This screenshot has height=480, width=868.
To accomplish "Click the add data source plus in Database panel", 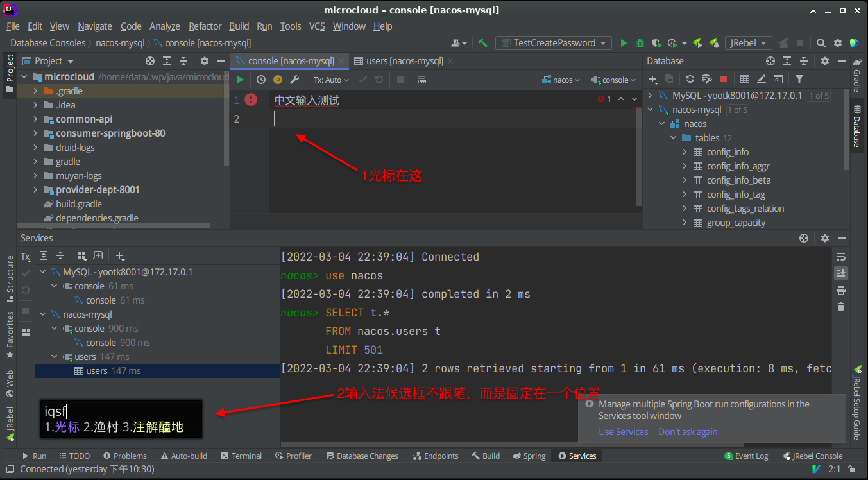I will click(654, 79).
